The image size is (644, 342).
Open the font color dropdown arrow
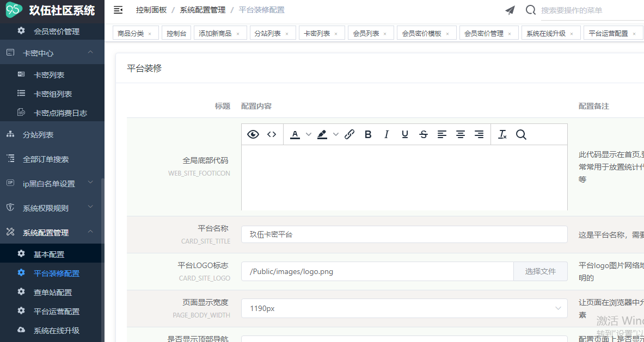pos(309,134)
